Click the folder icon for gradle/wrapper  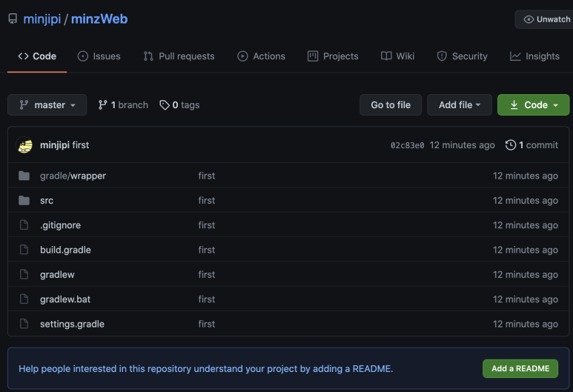coord(24,176)
